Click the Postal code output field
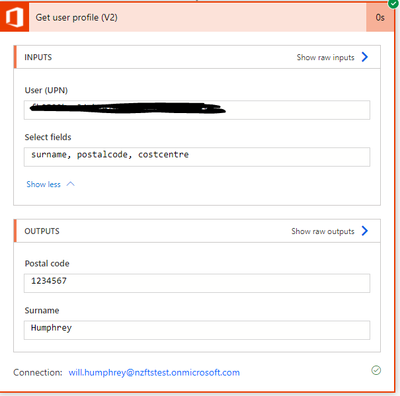The width and height of the screenshot is (400, 396). click(x=197, y=283)
